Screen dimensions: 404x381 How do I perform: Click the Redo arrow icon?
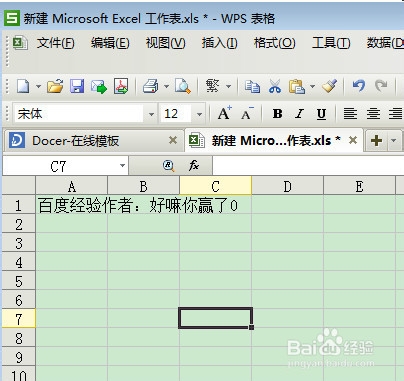(x=381, y=86)
